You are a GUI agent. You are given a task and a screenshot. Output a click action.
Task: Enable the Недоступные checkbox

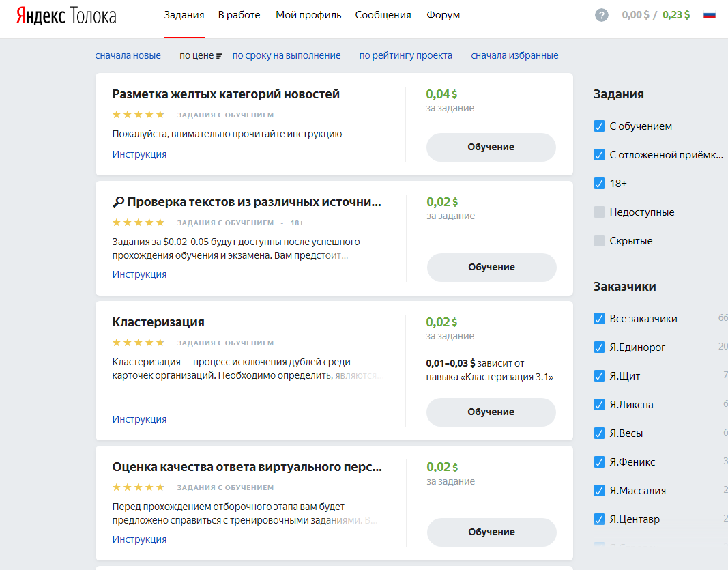click(599, 212)
